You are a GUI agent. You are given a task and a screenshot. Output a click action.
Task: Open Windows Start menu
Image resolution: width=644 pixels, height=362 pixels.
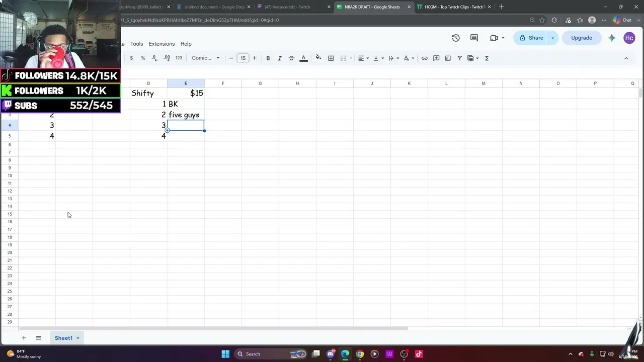[225, 354]
